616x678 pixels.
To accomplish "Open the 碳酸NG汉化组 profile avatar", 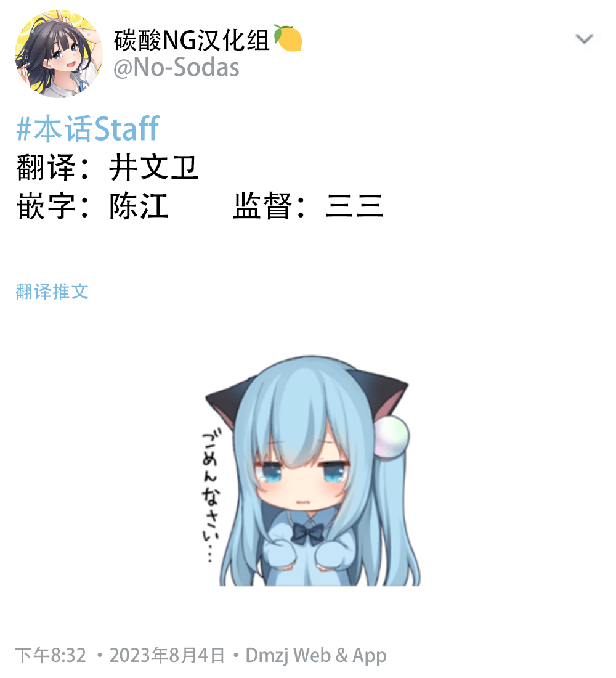I will [x=59, y=54].
